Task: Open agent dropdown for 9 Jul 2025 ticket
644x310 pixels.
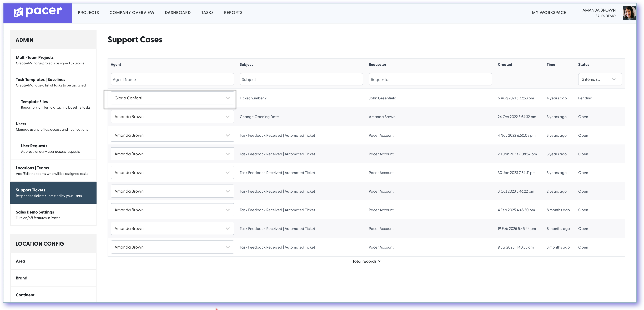Action: 172,247
